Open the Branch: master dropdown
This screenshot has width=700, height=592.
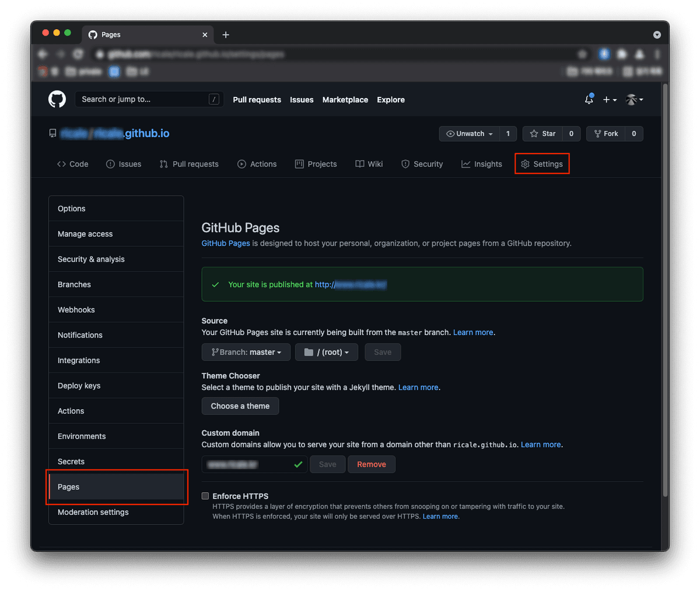[x=246, y=352]
